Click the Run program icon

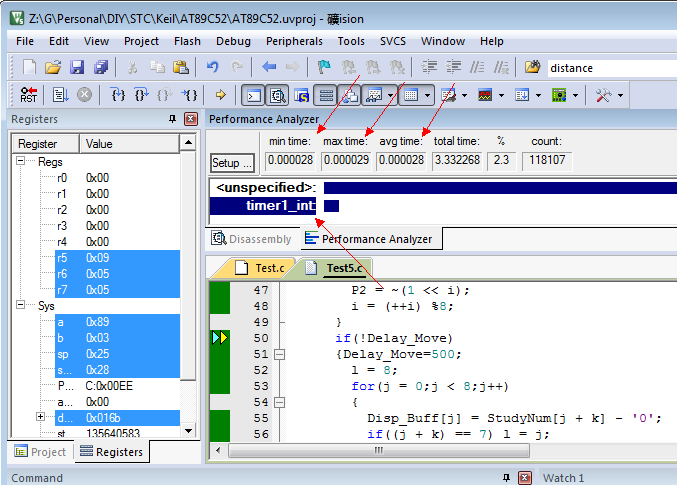pyautogui.click(x=60, y=95)
